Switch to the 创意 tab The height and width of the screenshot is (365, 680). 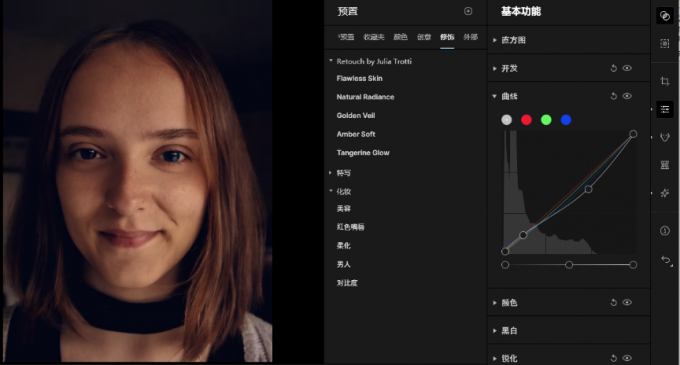[x=424, y=37]
